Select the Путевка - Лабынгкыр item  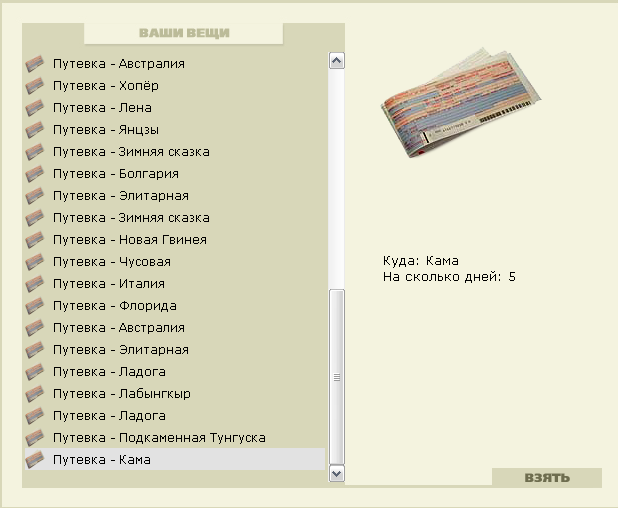tap(122, 394)
